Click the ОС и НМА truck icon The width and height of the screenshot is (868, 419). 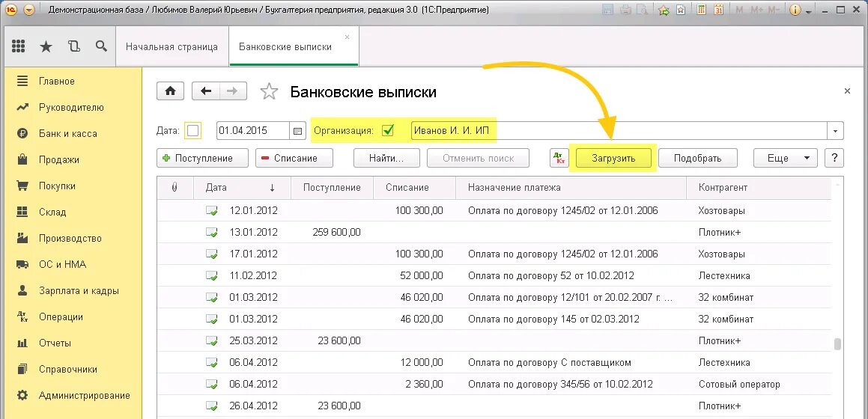(x=22, y=264)
